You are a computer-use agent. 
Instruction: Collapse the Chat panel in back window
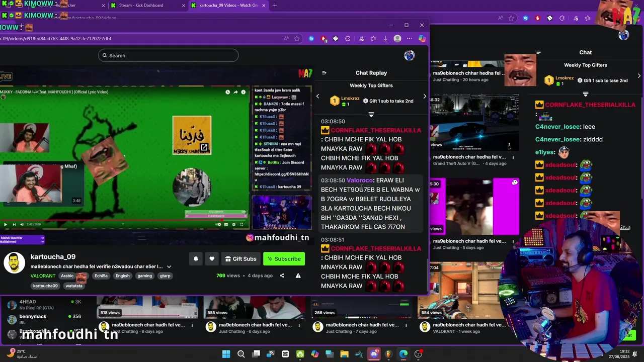[538, 52]
